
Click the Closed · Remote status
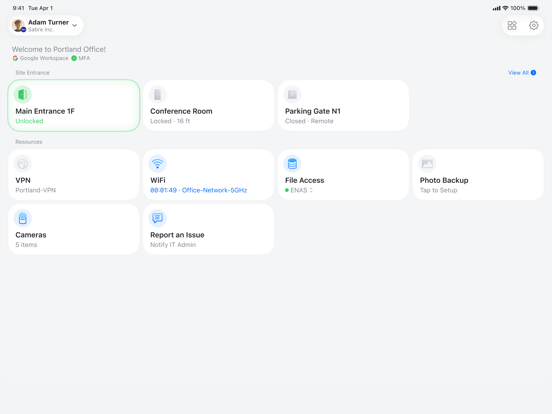tap(309, 121)
